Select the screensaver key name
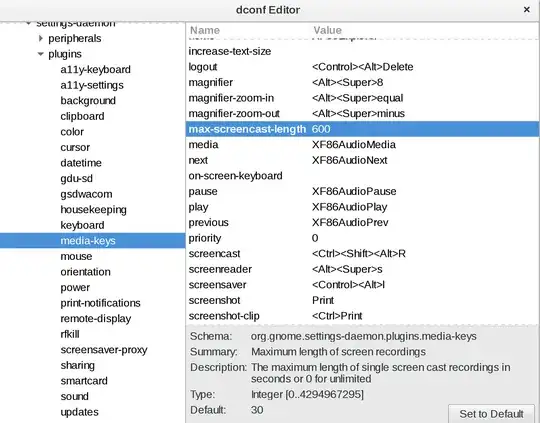540x423 pixels. [x=217, y=285]
